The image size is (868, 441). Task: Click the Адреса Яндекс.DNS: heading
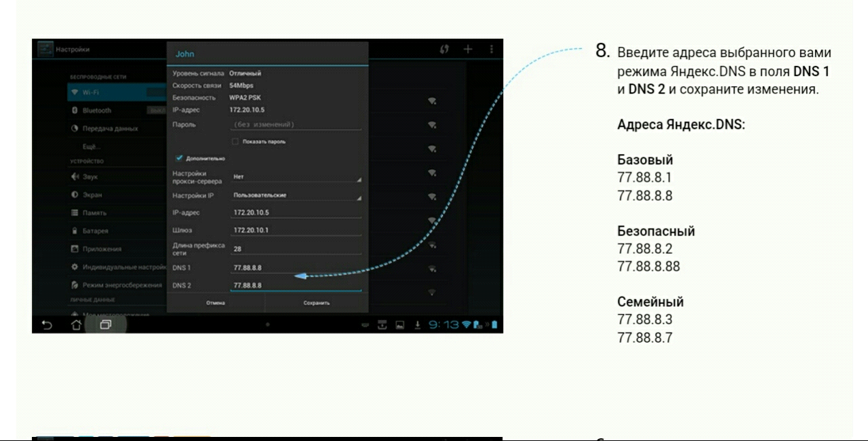681,125
